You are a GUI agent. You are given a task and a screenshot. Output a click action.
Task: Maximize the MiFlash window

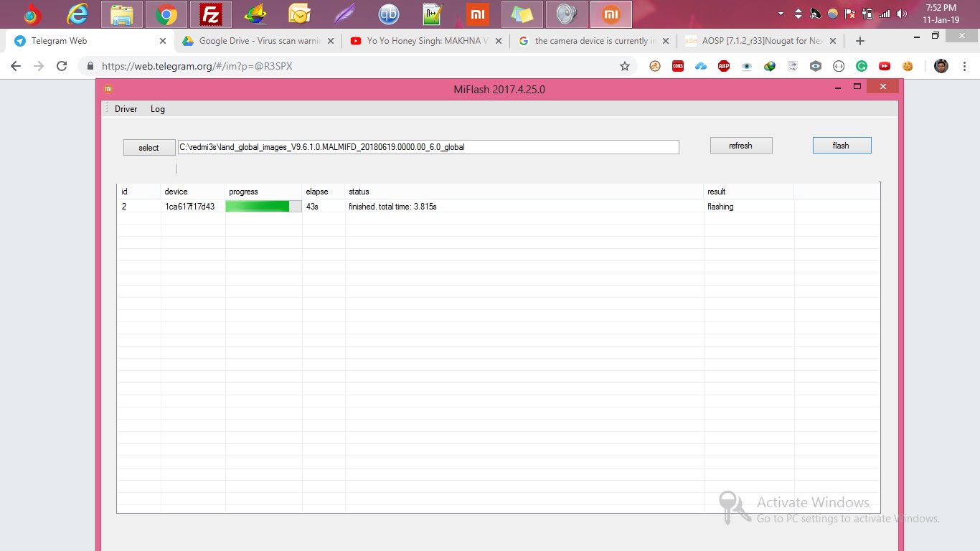857,87
